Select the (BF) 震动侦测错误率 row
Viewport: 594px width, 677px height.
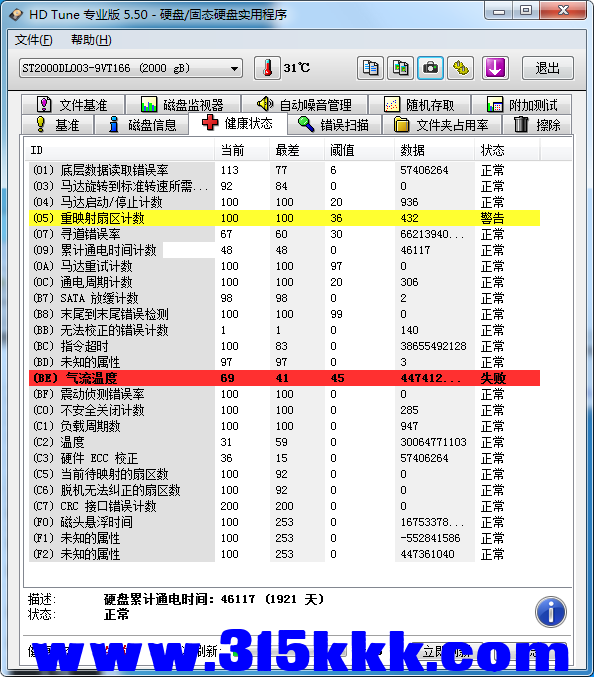pyautogui.click(x=284, y=394)
